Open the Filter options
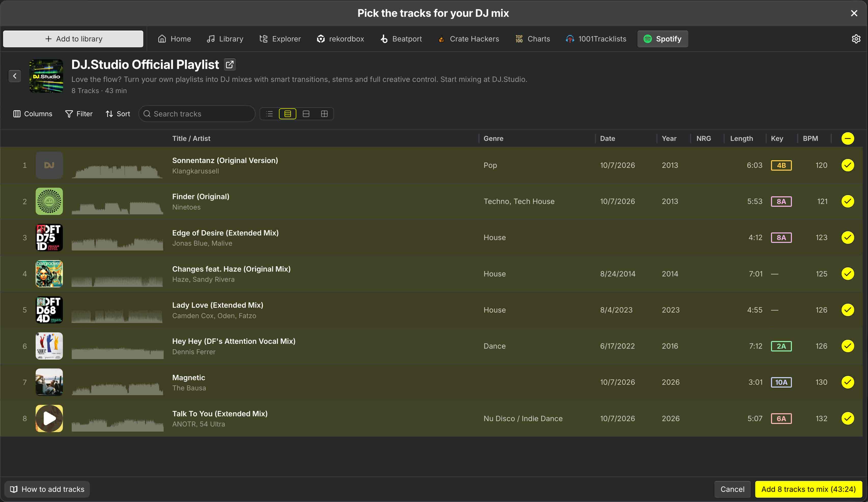868x502 pixels. tap(79, 114)
